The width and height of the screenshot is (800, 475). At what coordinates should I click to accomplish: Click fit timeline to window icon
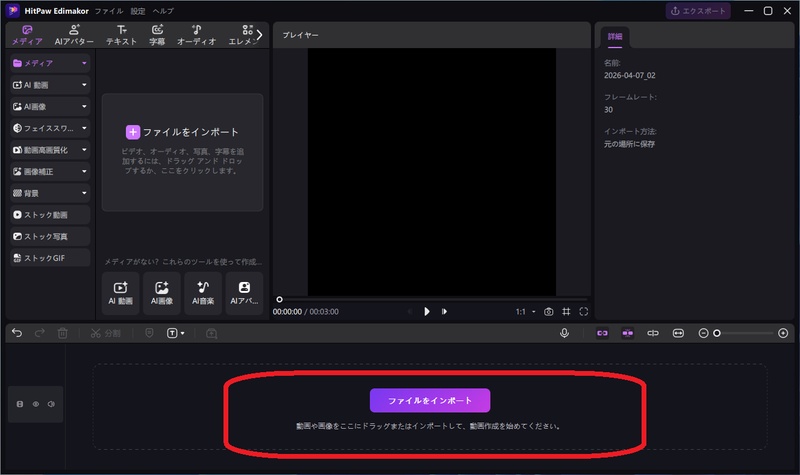678,333
